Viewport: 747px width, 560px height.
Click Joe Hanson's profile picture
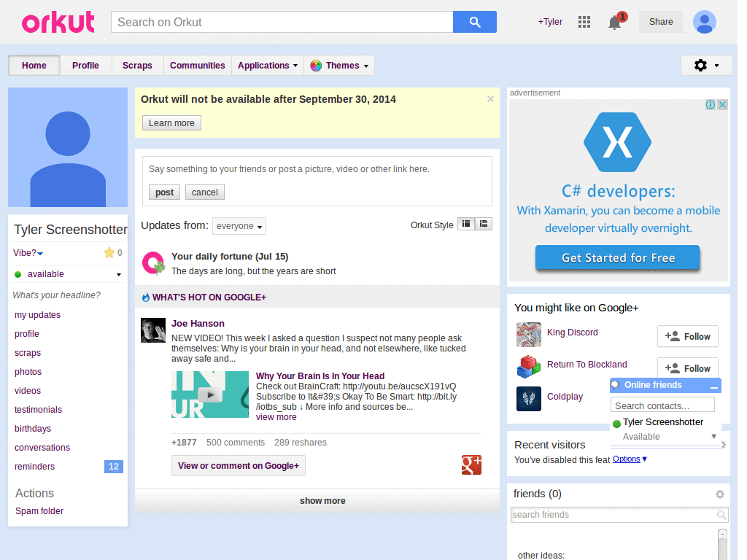[x=153, y=330]
